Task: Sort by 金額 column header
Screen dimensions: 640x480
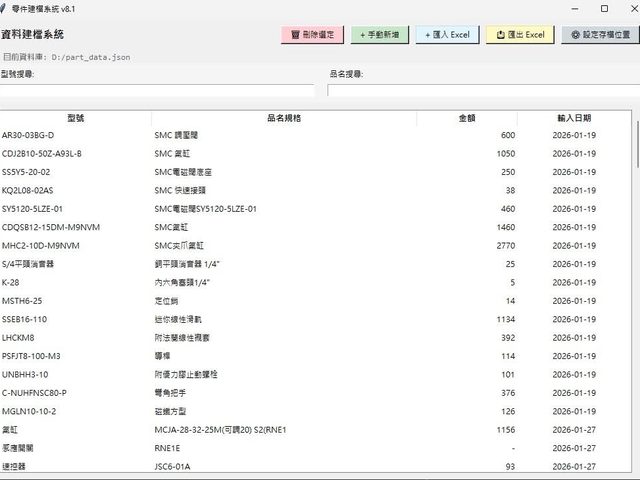Action: [x=467, y=118]
